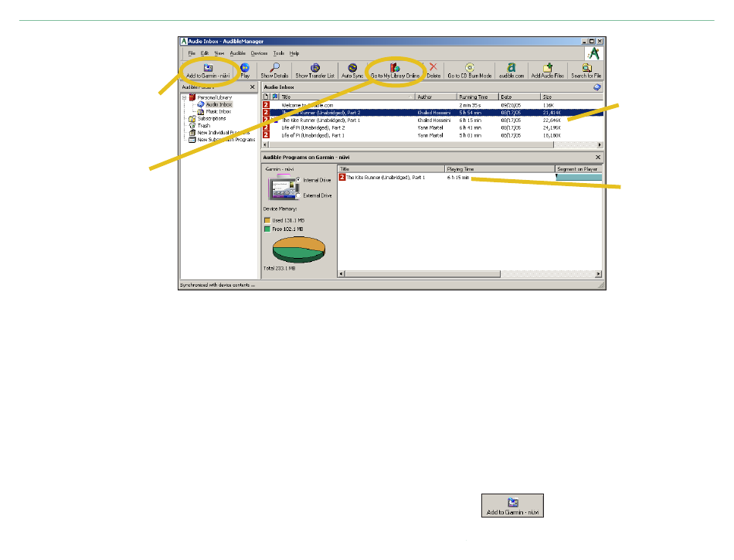Select Music Inbox in the folder tree

(219, 112)
